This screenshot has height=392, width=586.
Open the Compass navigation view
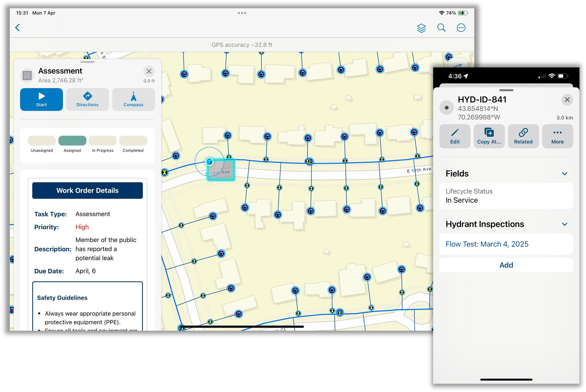pos(133,99)
